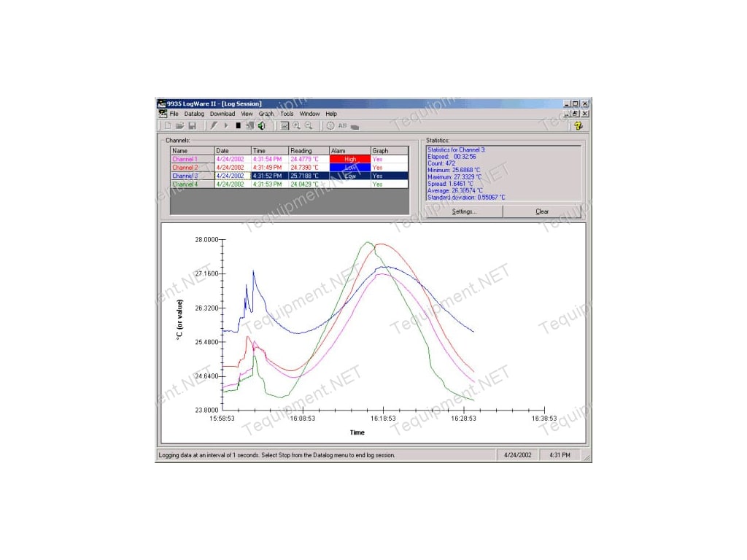Zoom out using the zoom-out magnifier icon
The image size is (747, 560).
tap(309, 125)
